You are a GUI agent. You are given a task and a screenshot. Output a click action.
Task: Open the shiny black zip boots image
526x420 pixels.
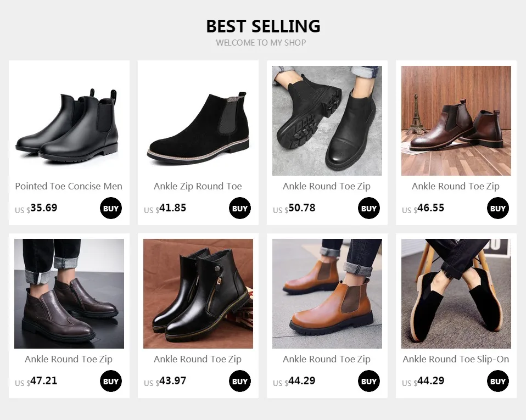(x=198, y=294)
